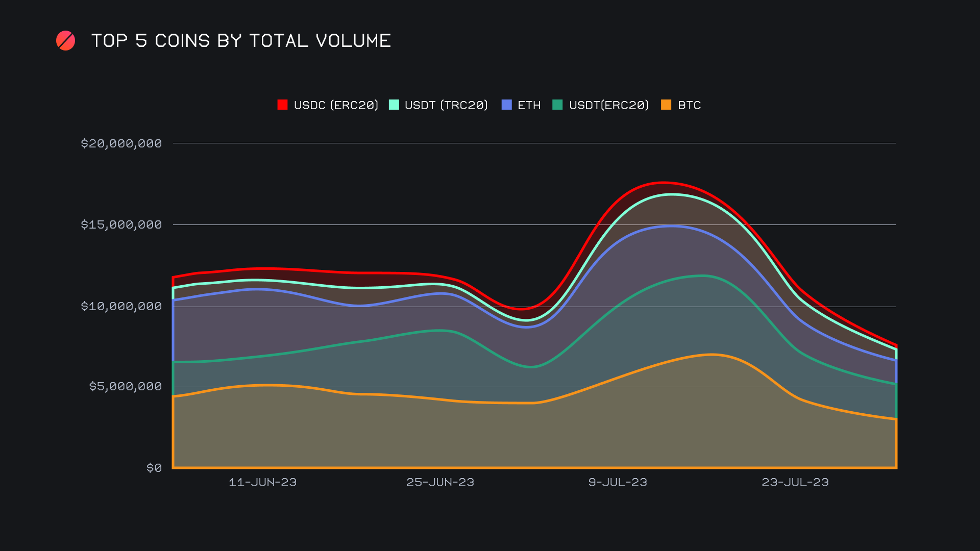Click the 23-JUL-23 x-axis label
The width and height of the screenshot is (980, 551).
[795, 482]
